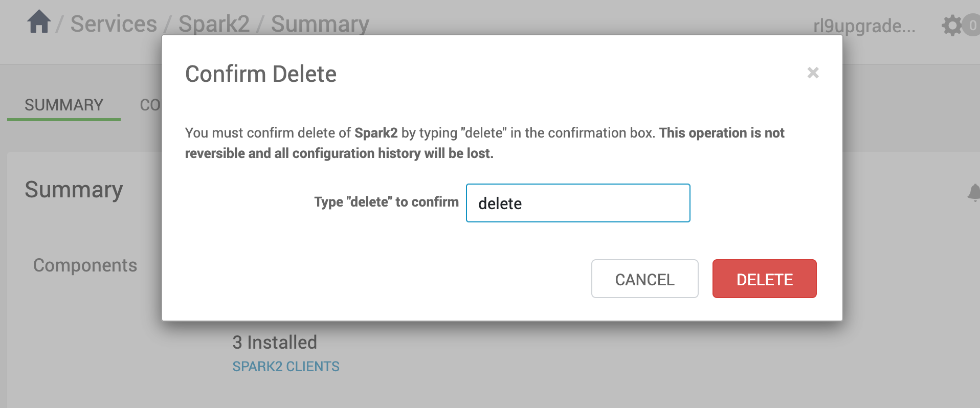This screenshot has width=980, height=408.
Task: Open the Spark2 breadcrumb link
Action: pyautogui.click(x=214, y=24)
